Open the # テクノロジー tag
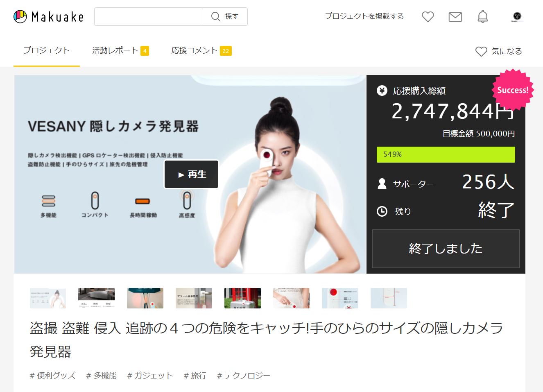Viewport: 543px width, 392px height. [244, 376]
